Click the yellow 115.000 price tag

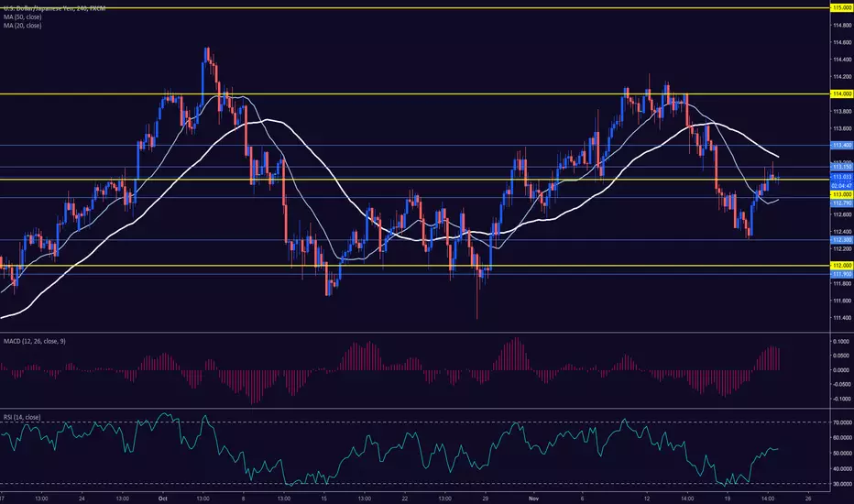pos(841,8)
